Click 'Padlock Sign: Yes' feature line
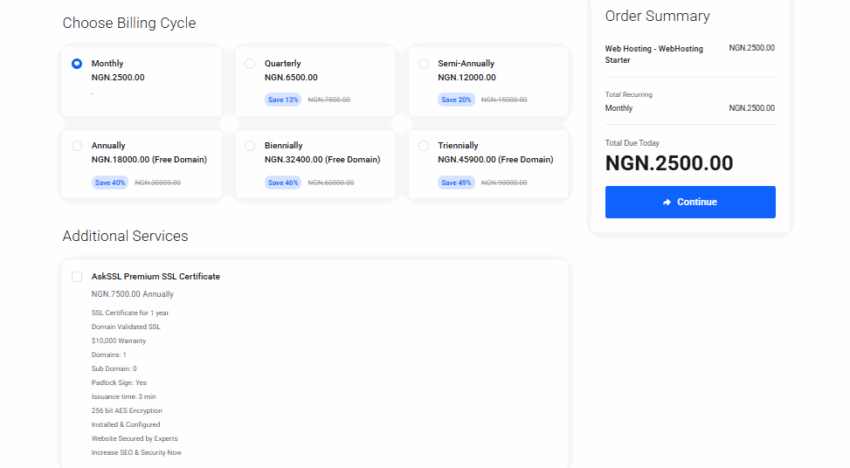The height and width of the screenshot is (468, 850). click(x=119, y=383)
